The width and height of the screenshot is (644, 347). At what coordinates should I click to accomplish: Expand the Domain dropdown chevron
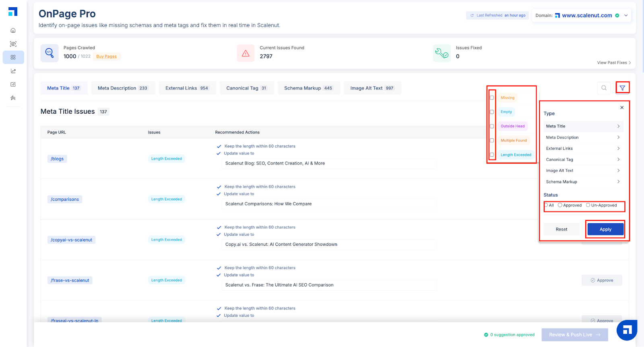[626, 15]
